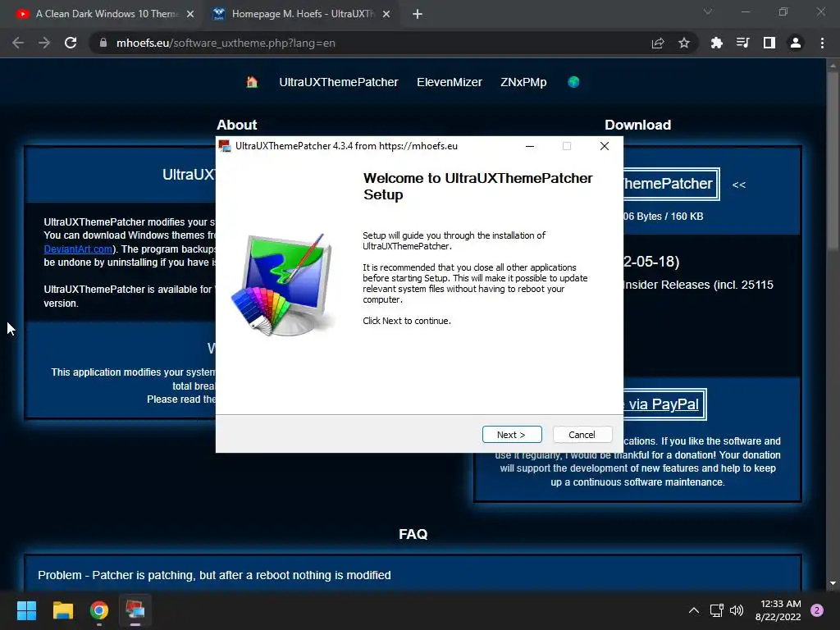840x630 pixels.
Task: Open Google Chrome from taskbar
Action: [x=99, y=610]
